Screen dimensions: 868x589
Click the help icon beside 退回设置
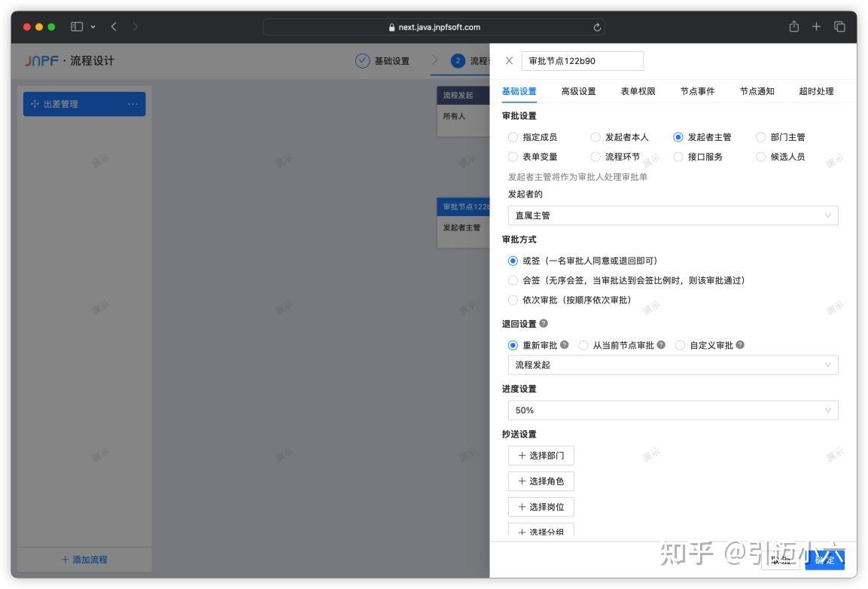(544, 323)
